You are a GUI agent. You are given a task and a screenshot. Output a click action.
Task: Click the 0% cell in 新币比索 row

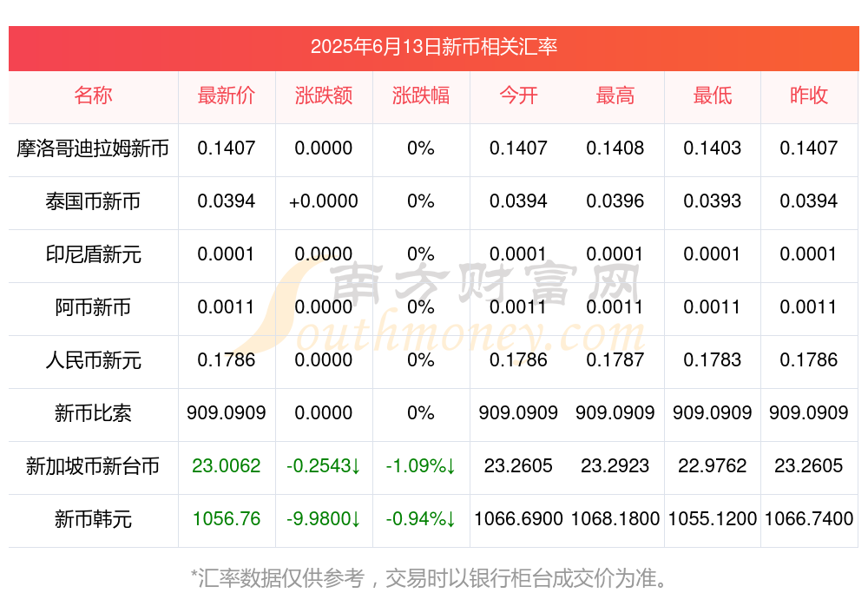[x=421, y=412]
